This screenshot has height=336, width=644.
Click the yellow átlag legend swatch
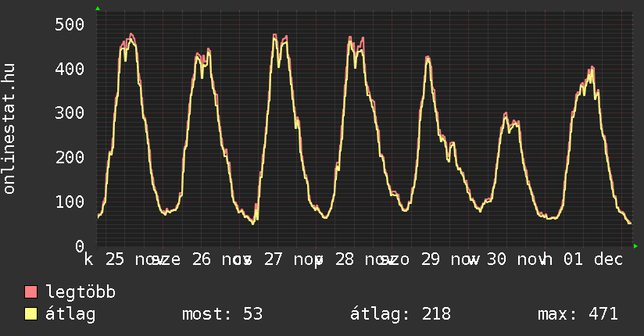(x=31, y=314)
